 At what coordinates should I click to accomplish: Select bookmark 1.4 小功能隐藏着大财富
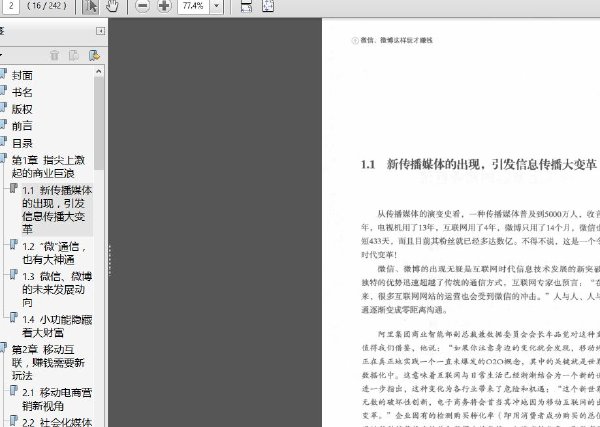pos(57,326)
